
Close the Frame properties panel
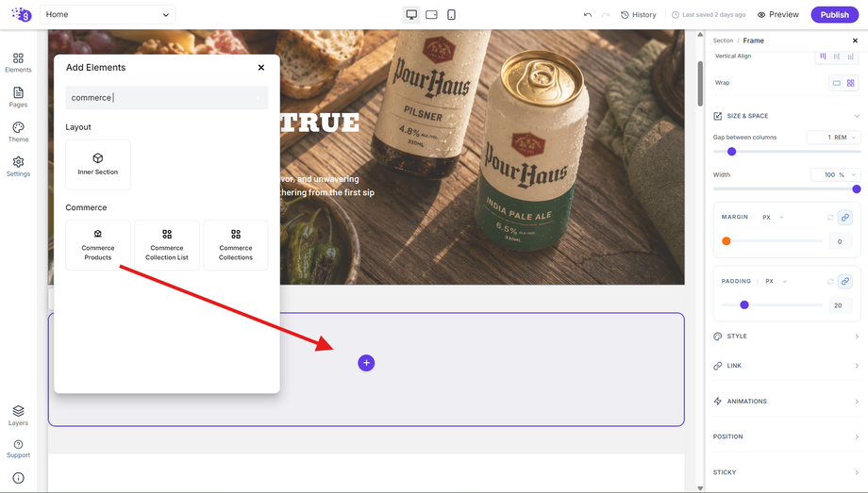pos(856,41)
